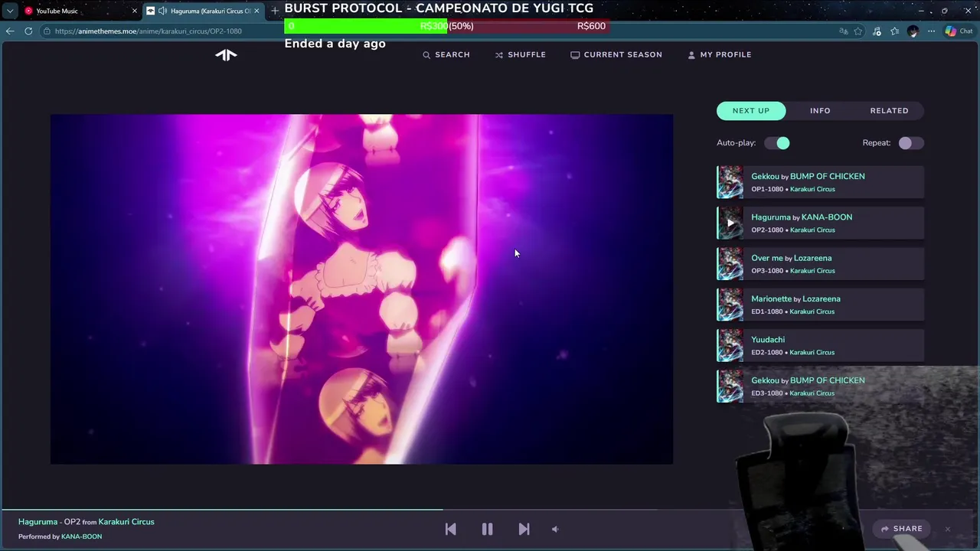Open KANA-BOON artist link in Haguruma row
This screenshot has height=551, width=980.
coord(826,217)
